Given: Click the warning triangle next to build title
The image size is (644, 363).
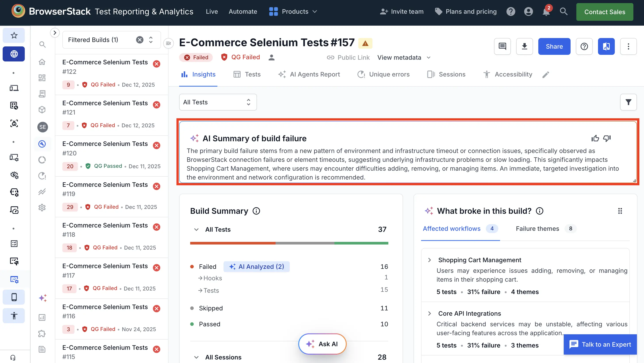Looking at the screenshot, I should click(365, 43).
